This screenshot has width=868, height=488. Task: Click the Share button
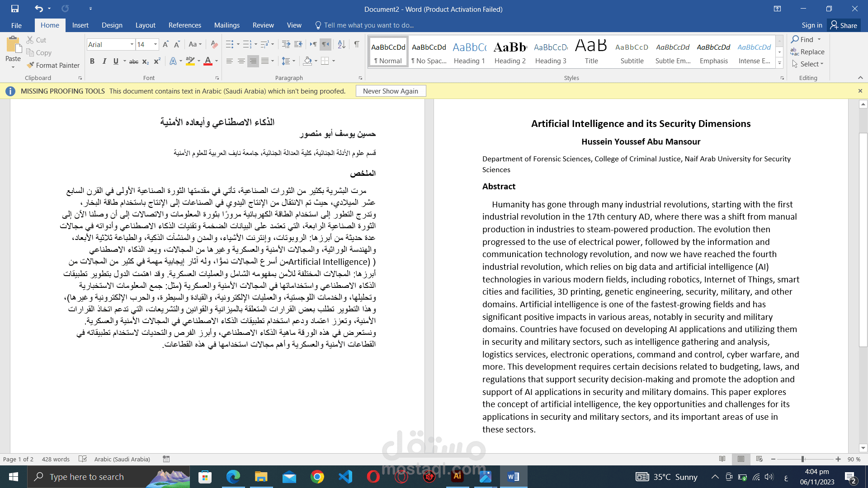(x=844, y=25)
